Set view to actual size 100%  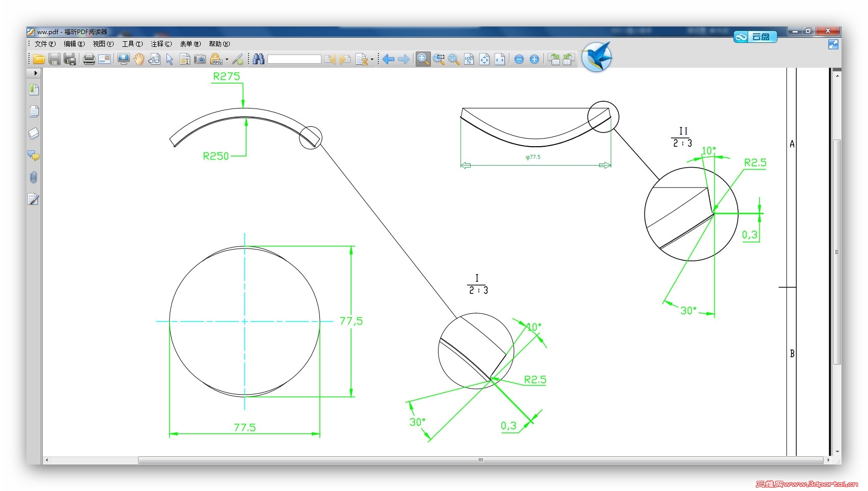(469, 59)
